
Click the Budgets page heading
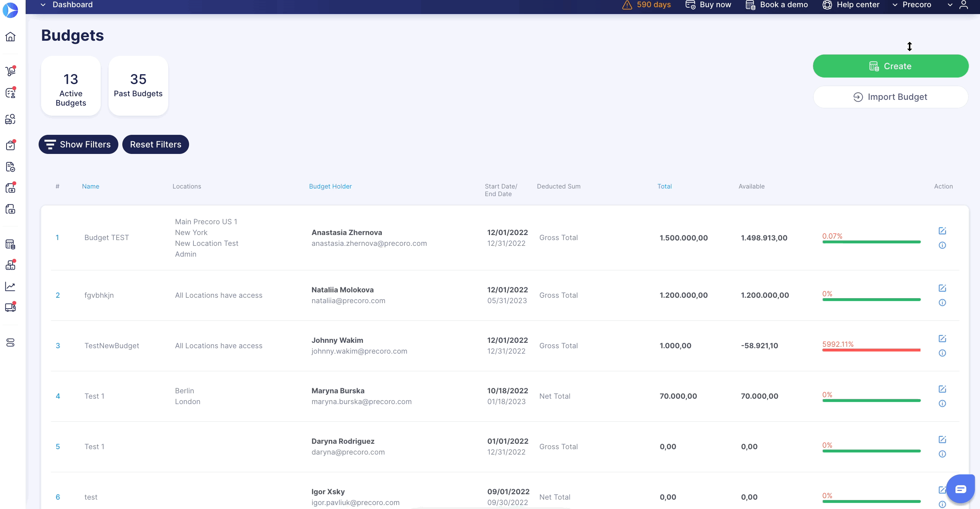tap(72, 35)
